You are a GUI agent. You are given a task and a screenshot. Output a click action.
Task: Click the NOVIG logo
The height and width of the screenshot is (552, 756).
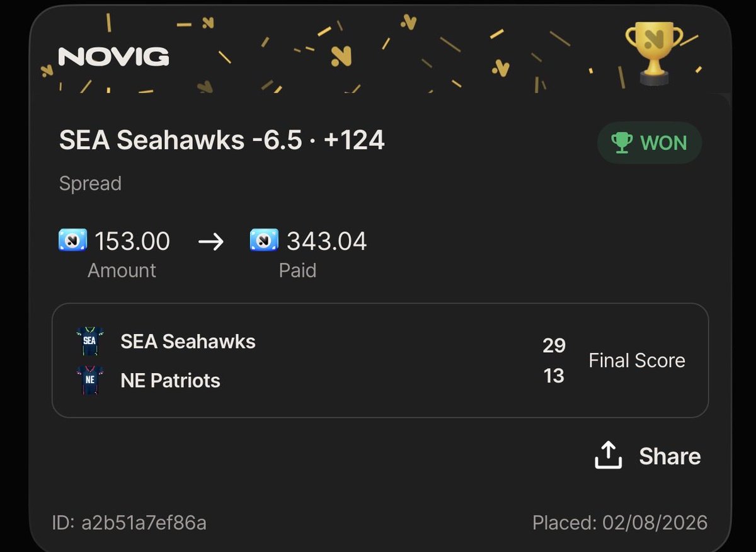[x=113, y=57]
